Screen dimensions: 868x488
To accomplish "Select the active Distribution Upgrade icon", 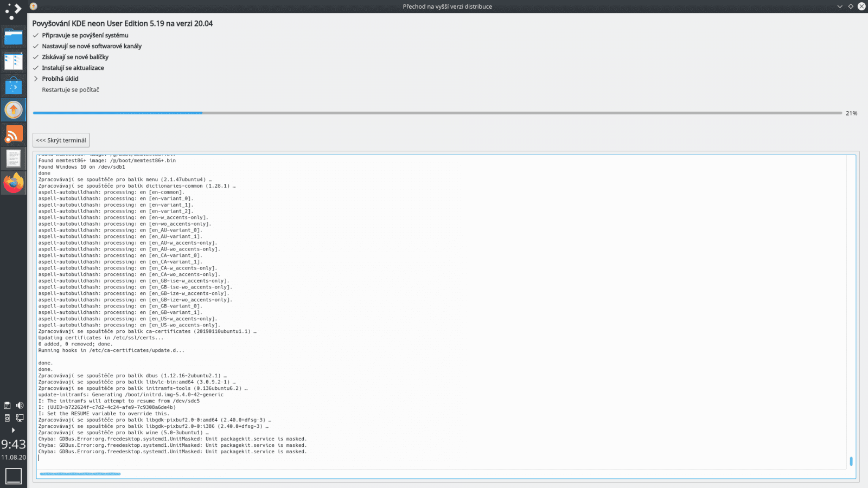I will point(14,110).
